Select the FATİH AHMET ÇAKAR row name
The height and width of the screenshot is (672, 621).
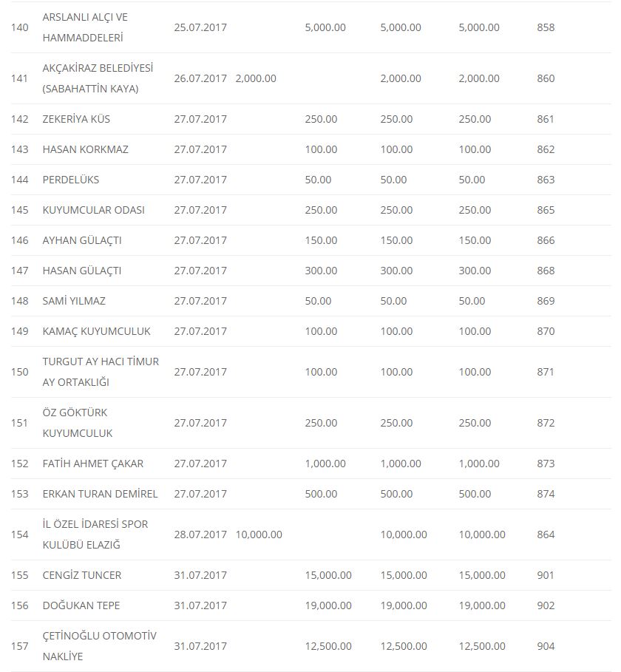point(93,464)
